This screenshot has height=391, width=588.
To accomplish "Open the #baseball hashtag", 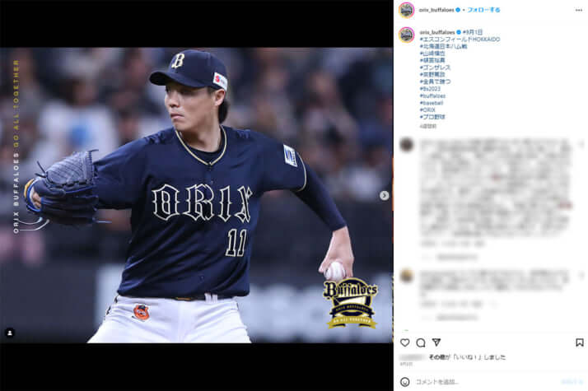I will tap(432, 103).
